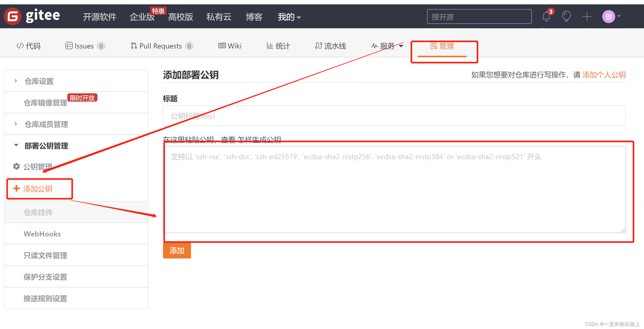This screenshot has height=329, width=644.
Task: Click the 公钥标题 title input field
Action: (394, 116)
